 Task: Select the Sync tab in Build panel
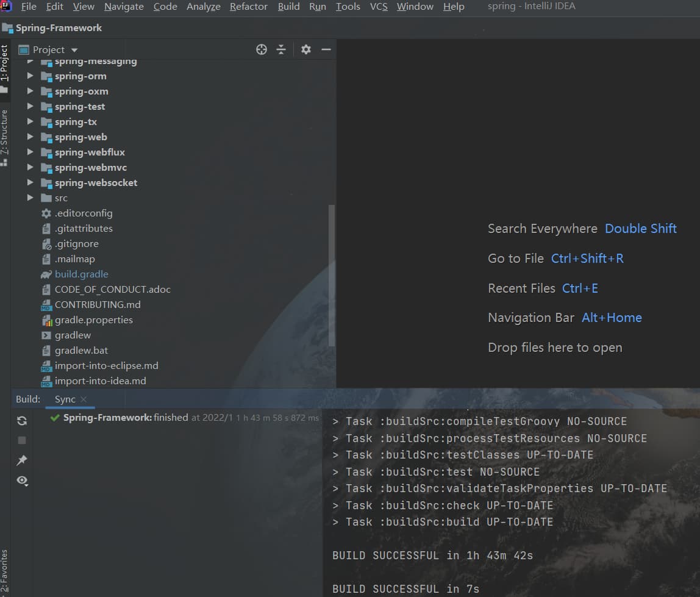pos(65,399)
